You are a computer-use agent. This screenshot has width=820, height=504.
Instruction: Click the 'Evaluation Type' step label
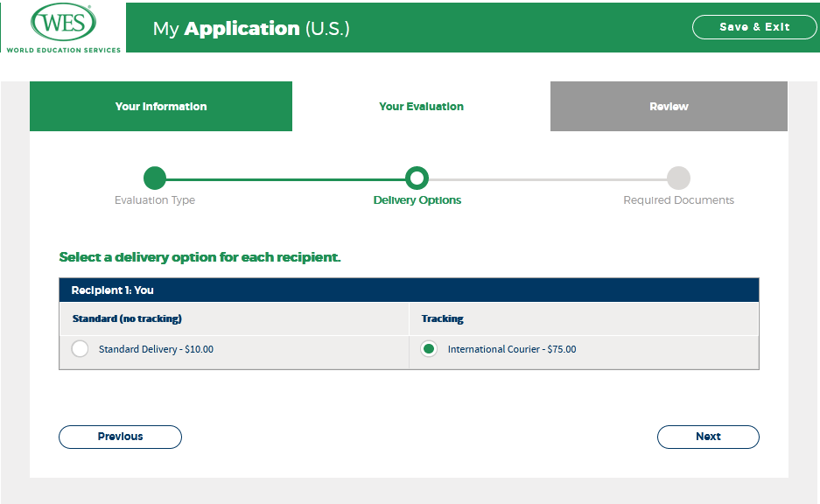point(155,200)
